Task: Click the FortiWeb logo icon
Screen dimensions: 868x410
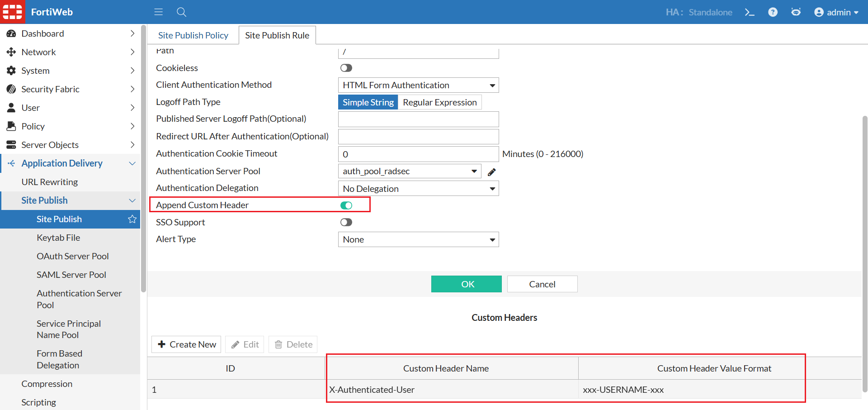Action: click(x=12, y=12)
